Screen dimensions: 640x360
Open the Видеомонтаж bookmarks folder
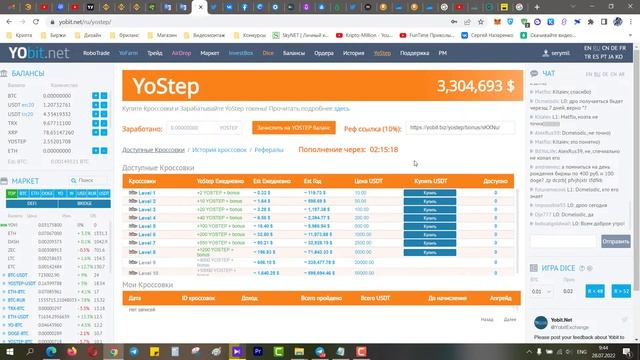pos(204,36)
